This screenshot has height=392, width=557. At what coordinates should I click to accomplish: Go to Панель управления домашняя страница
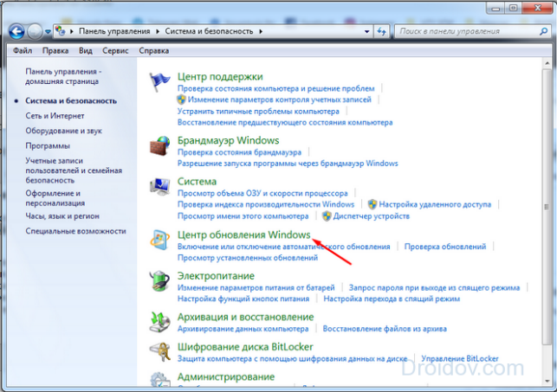(x=63, y=76)
